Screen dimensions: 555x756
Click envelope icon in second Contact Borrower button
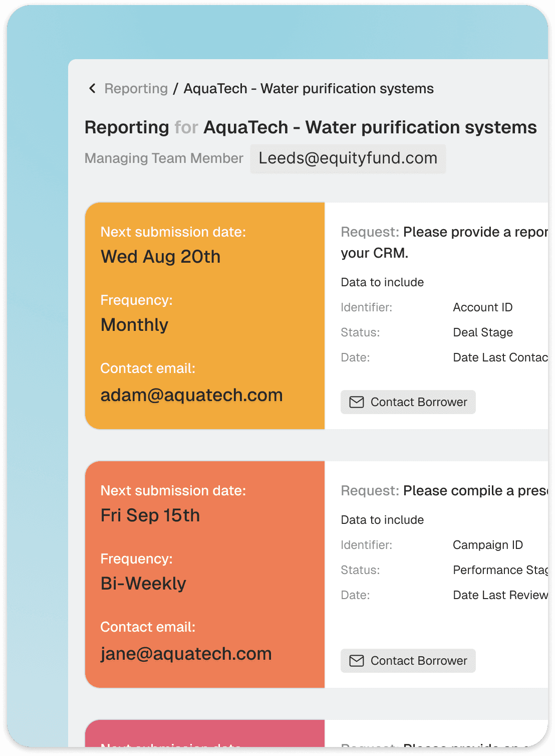tap(357, 661)
